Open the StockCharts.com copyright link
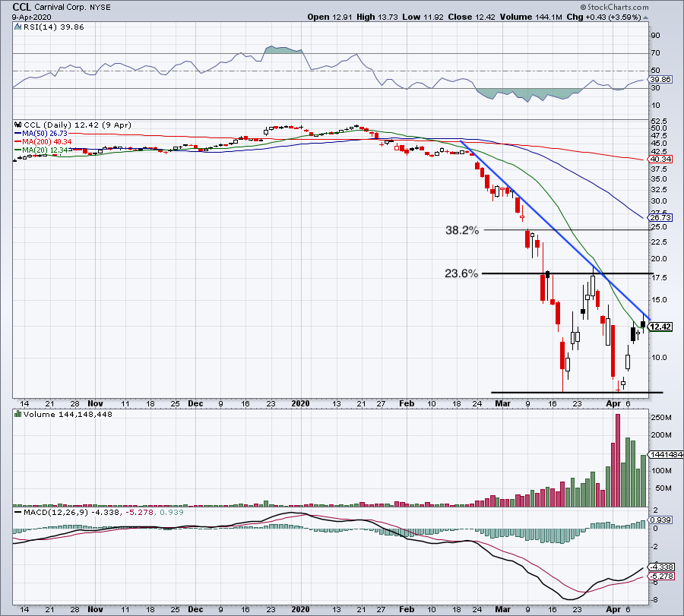The height and width of the screenshot is (616, 684). pyautogui.click(x=614, y=7)
